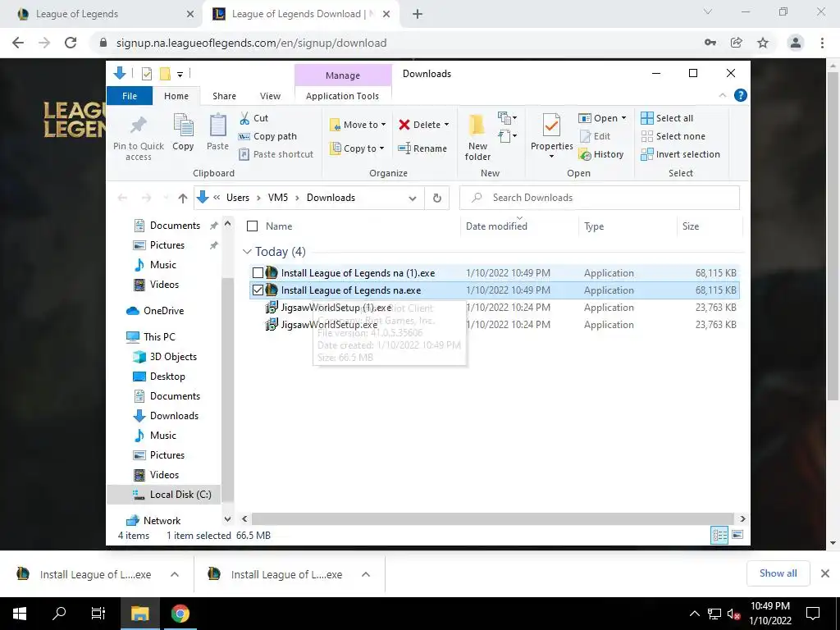This screenshot has width=840, height=630.
Task: Create a New folder from ribbon
Action: coord(477,137)
